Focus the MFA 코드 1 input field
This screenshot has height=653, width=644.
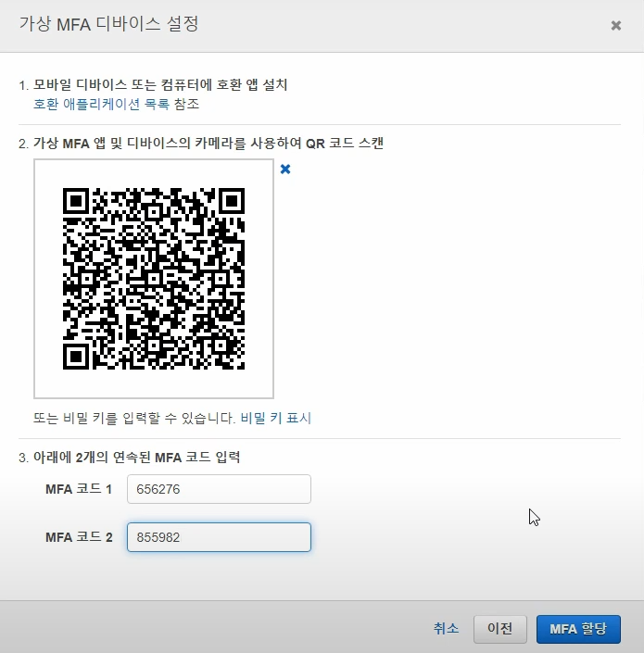click(219, 489)
